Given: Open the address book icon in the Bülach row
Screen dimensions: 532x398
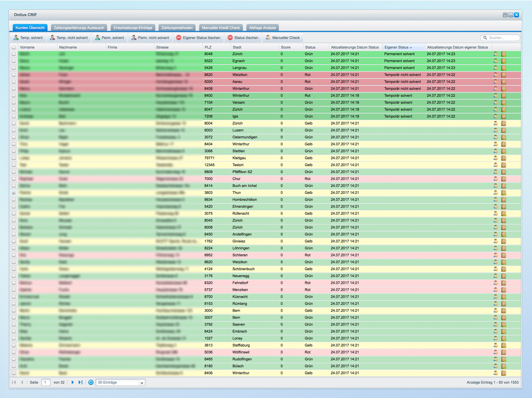Looking at the screenshot, I should pos(504,366).
